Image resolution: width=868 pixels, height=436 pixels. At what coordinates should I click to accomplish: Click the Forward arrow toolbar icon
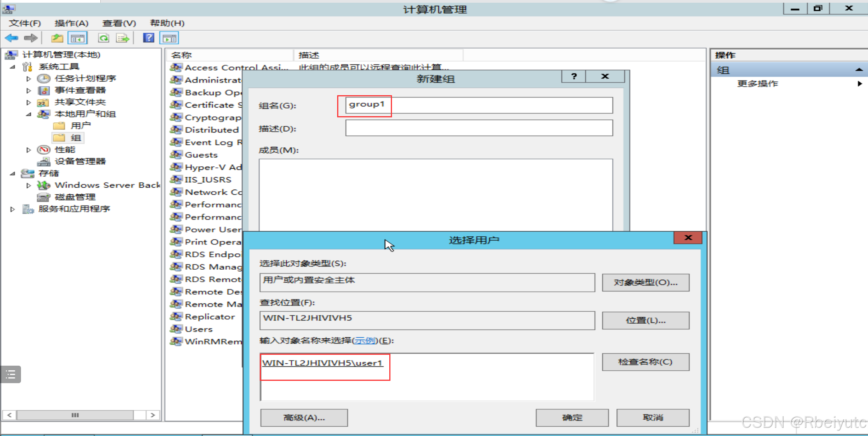click(x=31, y=38)
